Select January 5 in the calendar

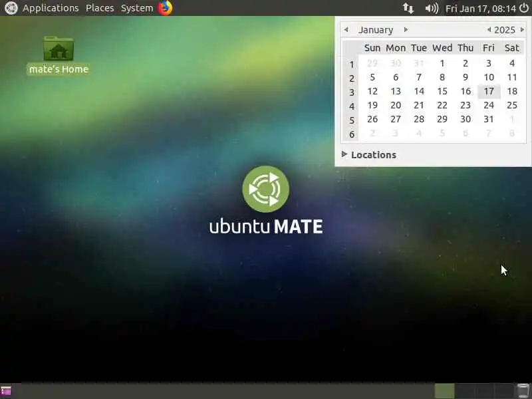pyautogui.click(x=372, y=77)
